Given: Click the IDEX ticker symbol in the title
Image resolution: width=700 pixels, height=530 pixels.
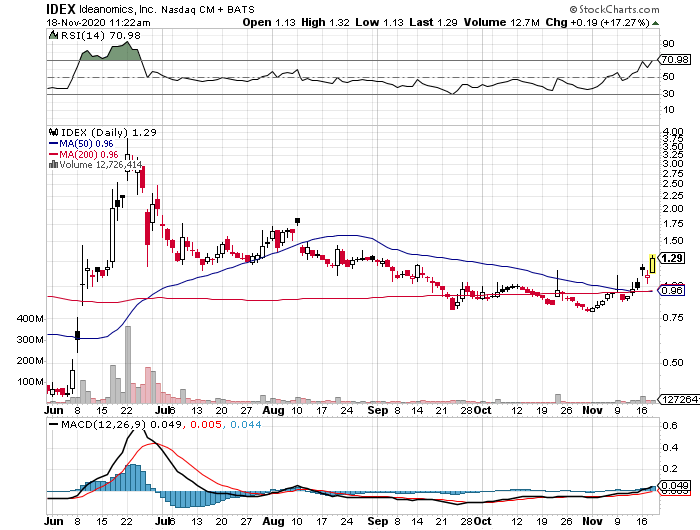Looking at the screenshot, I should 61,8.
